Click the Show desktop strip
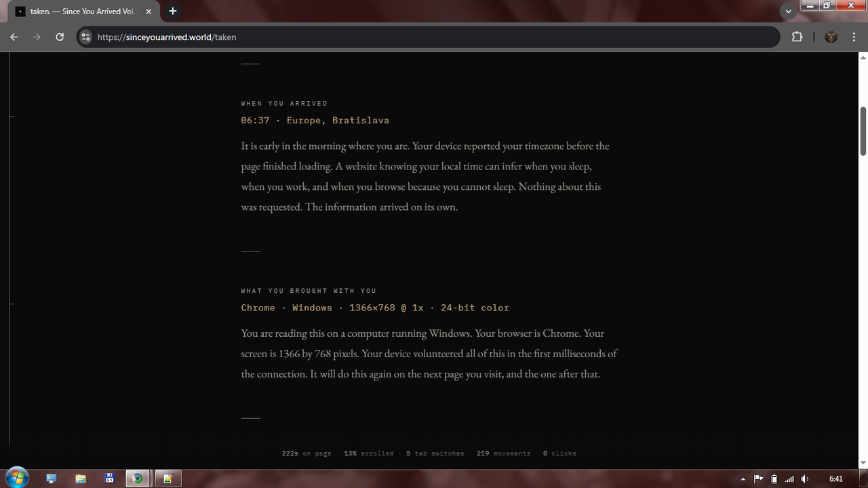 coord(863,479)
